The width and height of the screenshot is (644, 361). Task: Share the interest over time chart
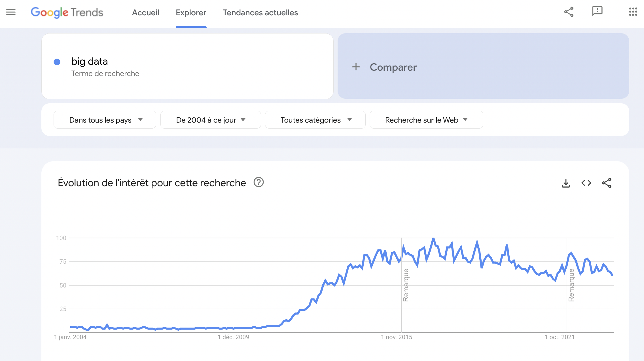(x=607, y=183)
